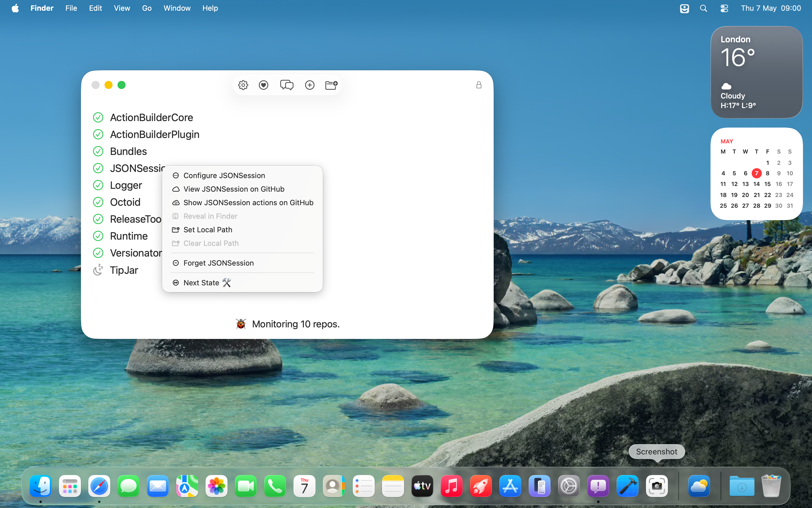Choose Set Local Path in the menu

242,229
